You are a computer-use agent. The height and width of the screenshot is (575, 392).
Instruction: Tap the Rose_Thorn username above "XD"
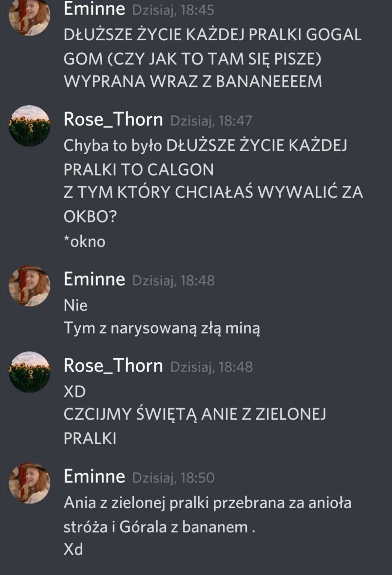tap(113, 365)
